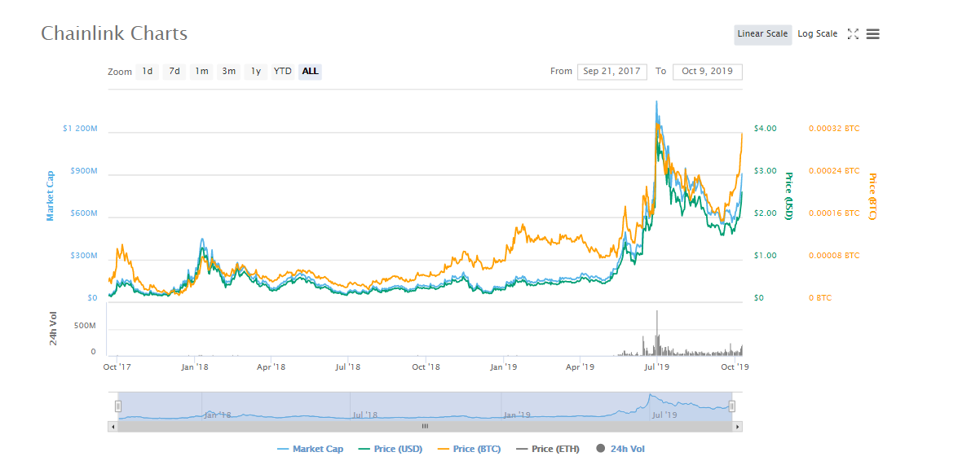
Task: Click the navigator scrollbar right arrow
Action: coord(737,426)
